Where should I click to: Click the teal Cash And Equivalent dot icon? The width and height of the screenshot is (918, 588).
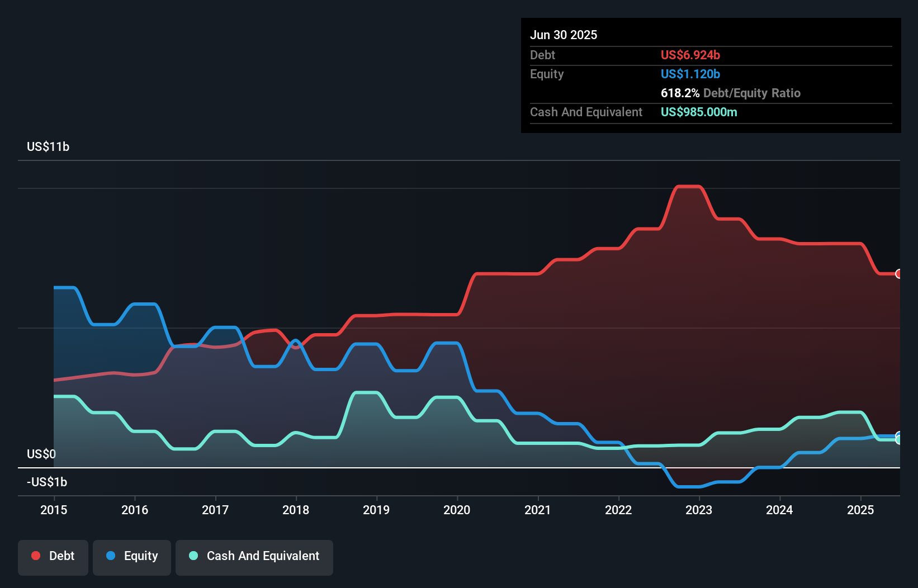click(x=193, y=556)
